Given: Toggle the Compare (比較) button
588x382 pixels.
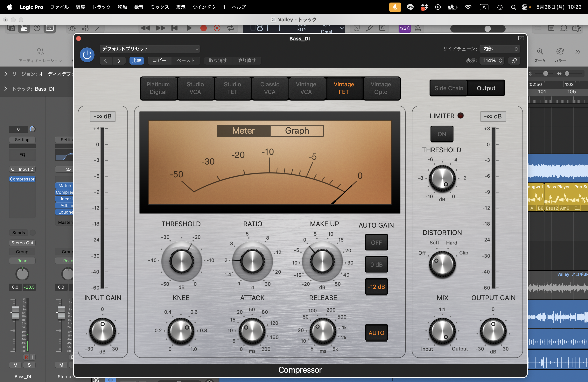Looking at the screenshot, I should [137, 60].
